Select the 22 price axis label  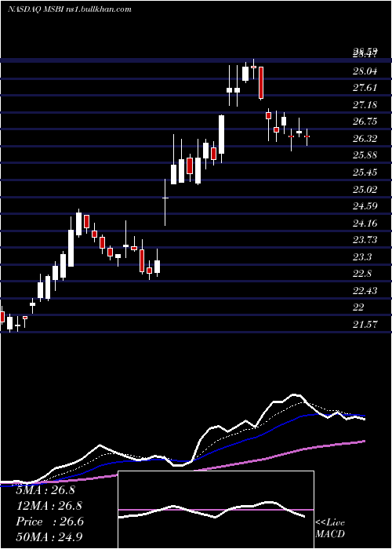click(359, 307)
